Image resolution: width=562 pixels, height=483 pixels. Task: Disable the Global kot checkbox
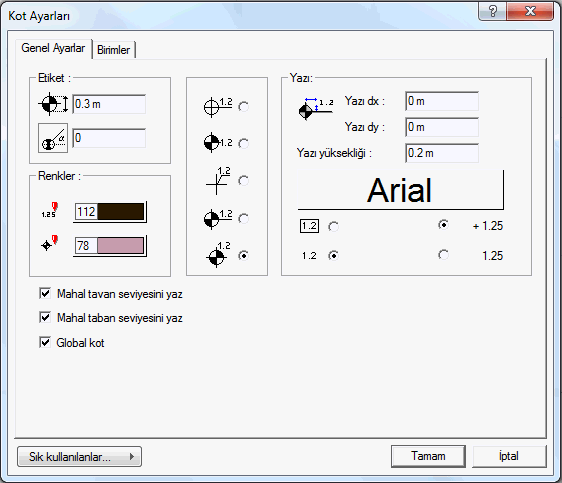tap(45, 342)
